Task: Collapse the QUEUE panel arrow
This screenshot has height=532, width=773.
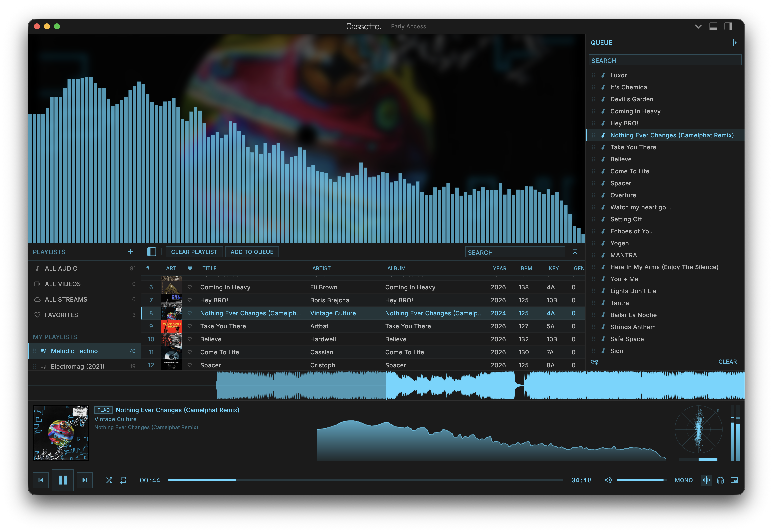Action: point(735,43)
